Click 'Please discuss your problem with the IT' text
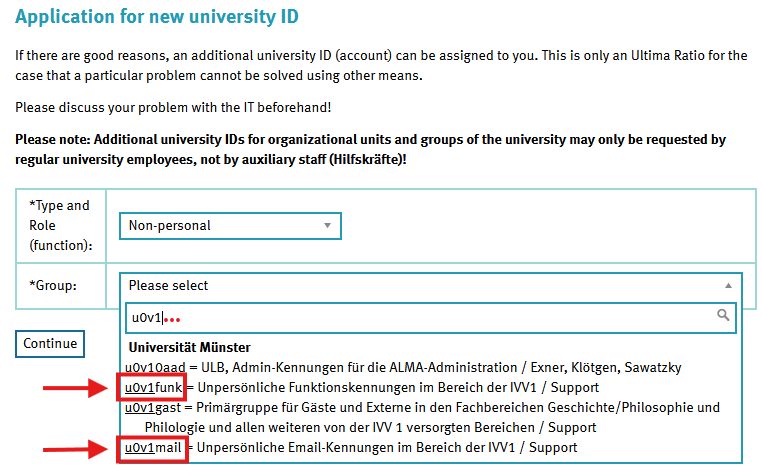762x467 pixels. 173,107
